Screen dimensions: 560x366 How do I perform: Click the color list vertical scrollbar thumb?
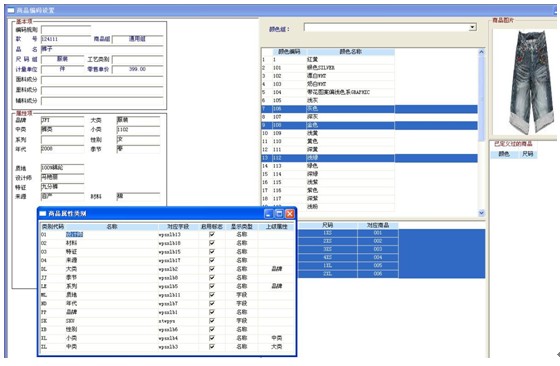pyautogui.click(x=481, y=98)
